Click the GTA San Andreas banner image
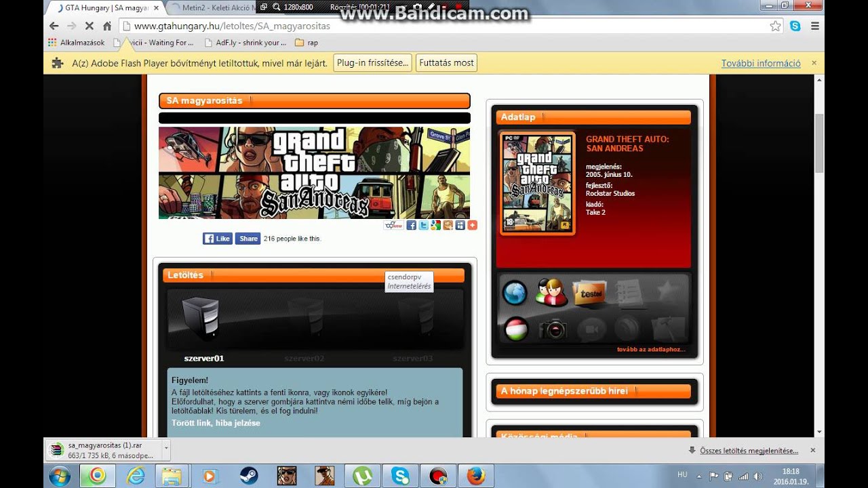The height and width of the screenshot is (488, 868). pos(314,173)
